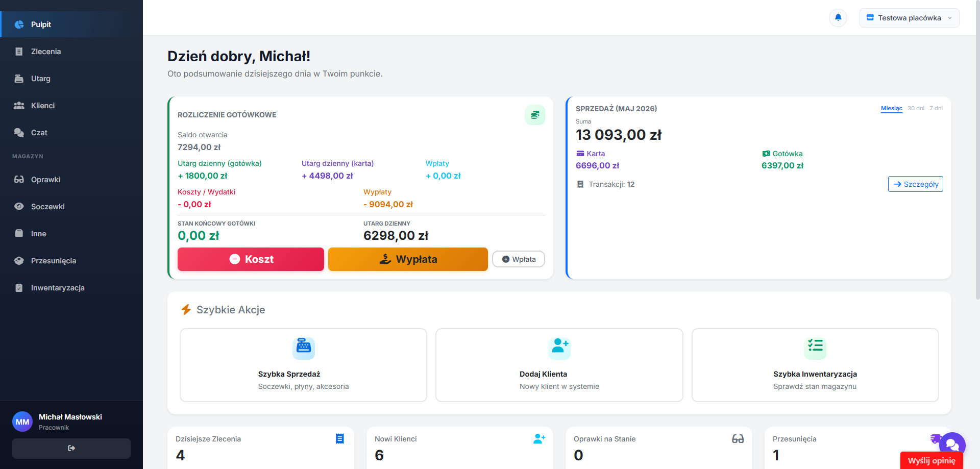Click the Dzisiejsze Zlecenia receipt icon

340,439
